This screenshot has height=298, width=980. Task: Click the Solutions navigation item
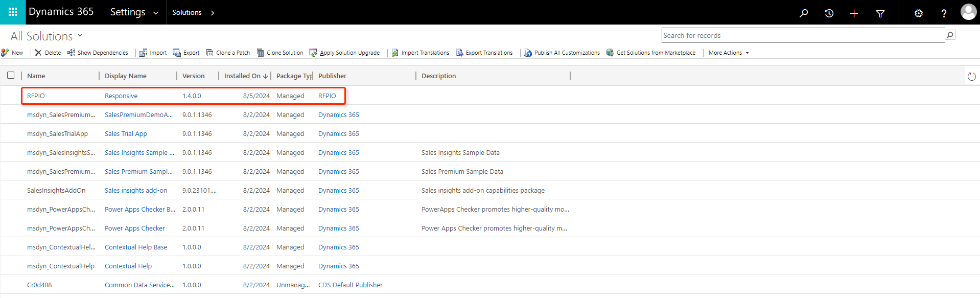187,12
